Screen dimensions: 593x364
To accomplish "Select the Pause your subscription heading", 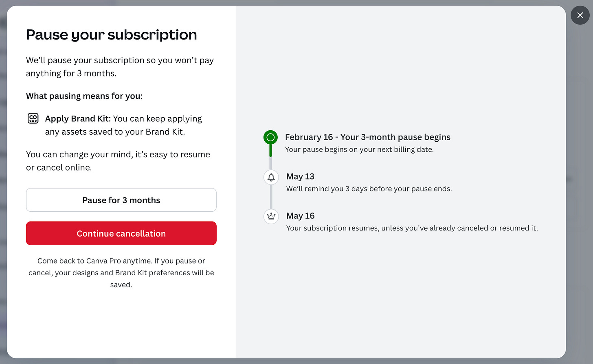I will pos(111,35).
